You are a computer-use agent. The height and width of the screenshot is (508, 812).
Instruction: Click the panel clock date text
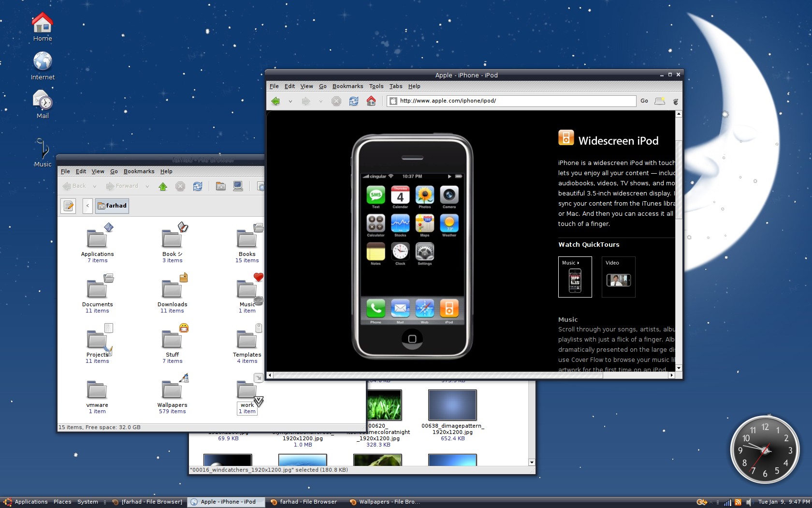click(x=783, y=502)
